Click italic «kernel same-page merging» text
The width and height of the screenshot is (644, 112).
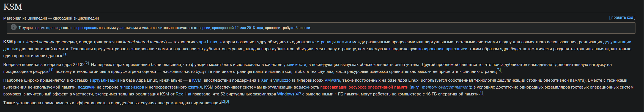51,42
